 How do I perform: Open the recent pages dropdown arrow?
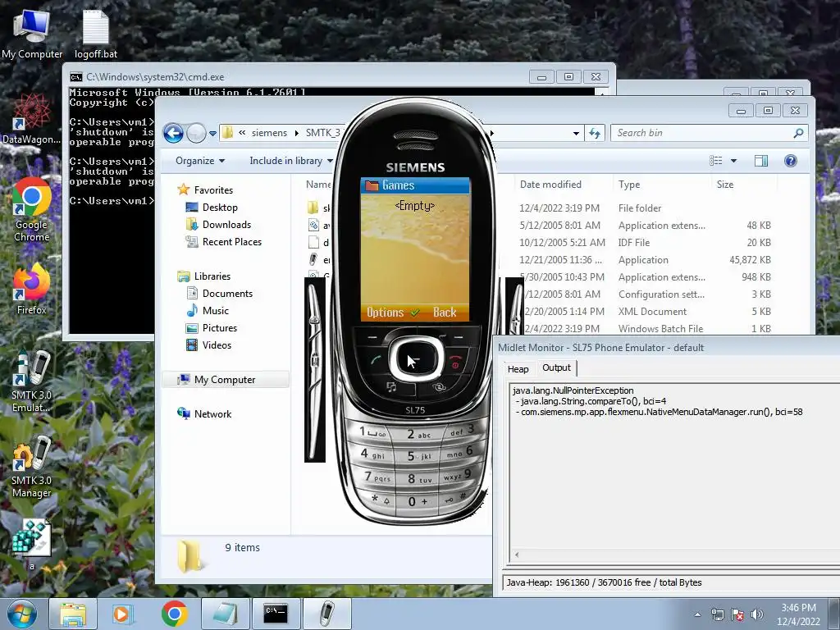click(212, 134)
